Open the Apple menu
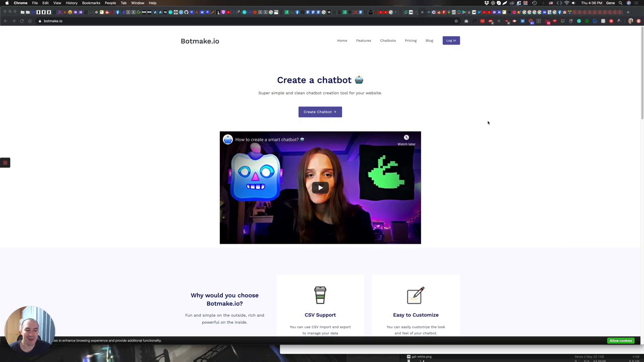 (x=7, y=3)
